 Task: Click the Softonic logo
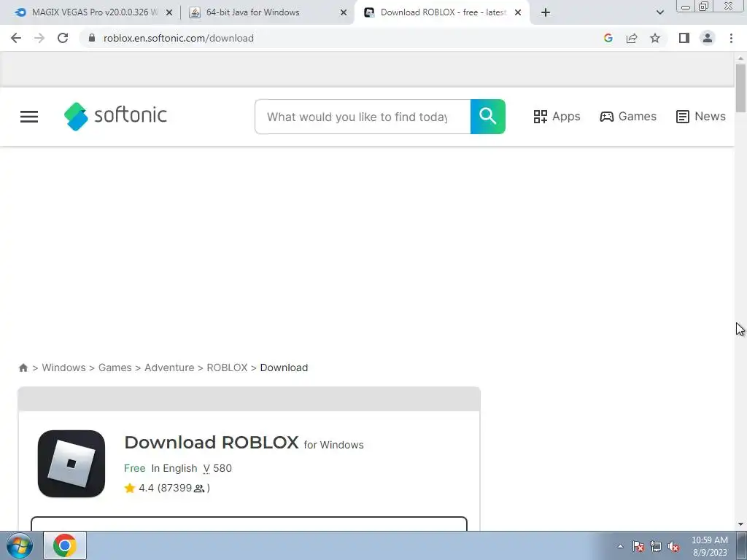pos(115,116)
